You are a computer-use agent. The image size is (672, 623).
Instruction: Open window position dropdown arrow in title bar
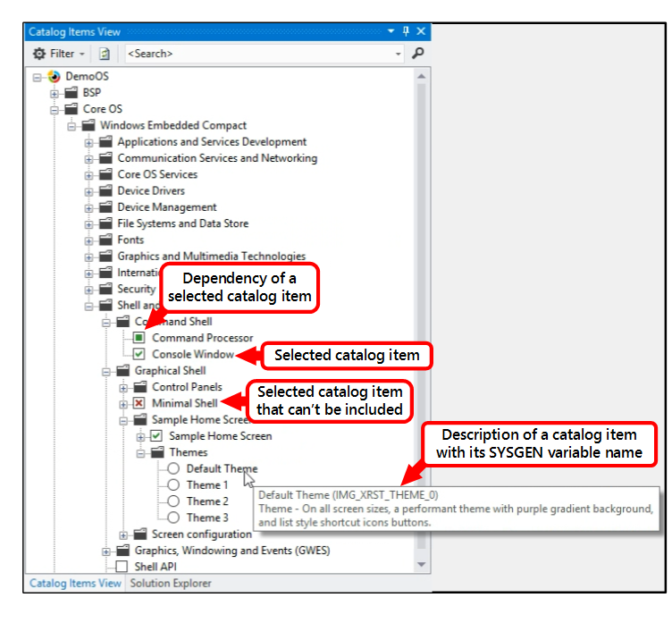391,31
